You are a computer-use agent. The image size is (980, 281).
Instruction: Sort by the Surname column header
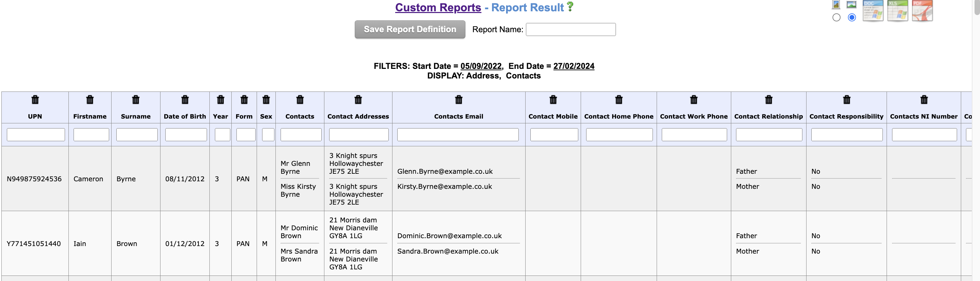(136, 117)
